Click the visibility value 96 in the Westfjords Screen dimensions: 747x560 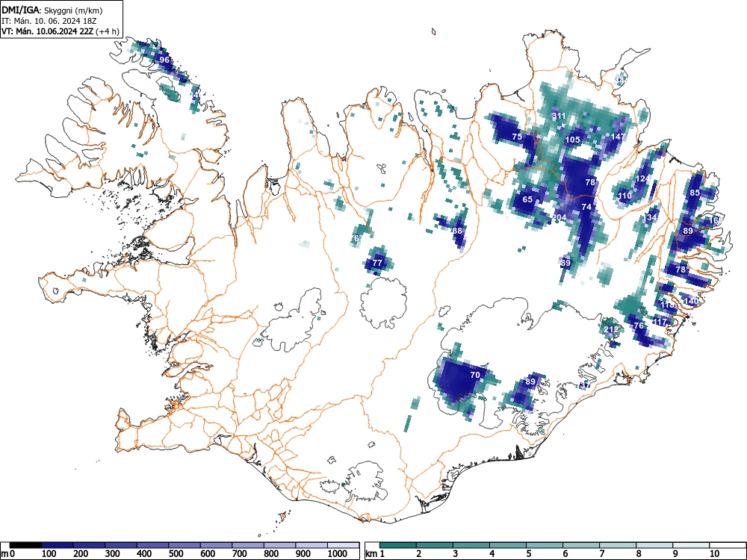click(x=164, y=60)
